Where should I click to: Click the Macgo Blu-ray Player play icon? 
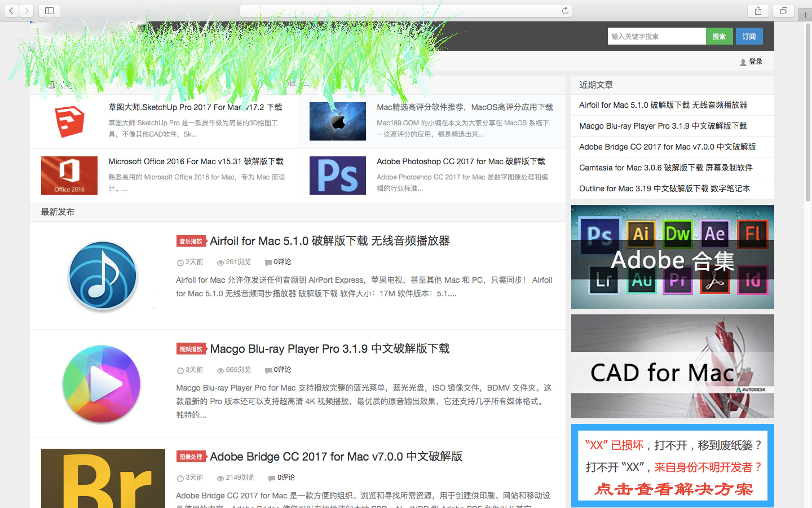pos(102,384)
